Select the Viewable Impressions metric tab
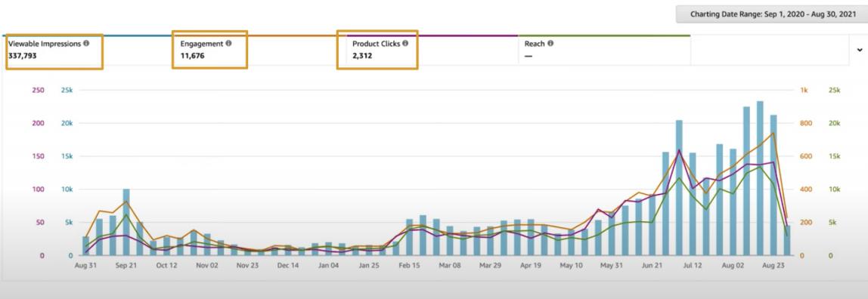The height and width of the screenshot is (299, 868). 88,51
